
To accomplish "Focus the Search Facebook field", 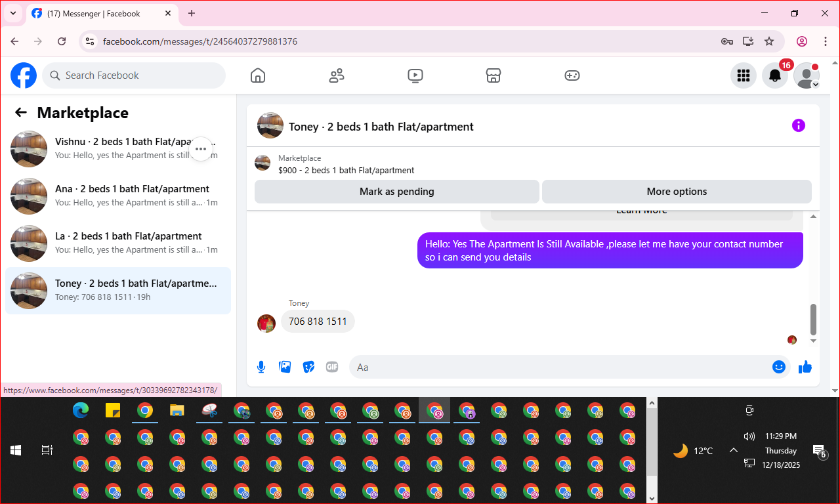I will (134, 75).
